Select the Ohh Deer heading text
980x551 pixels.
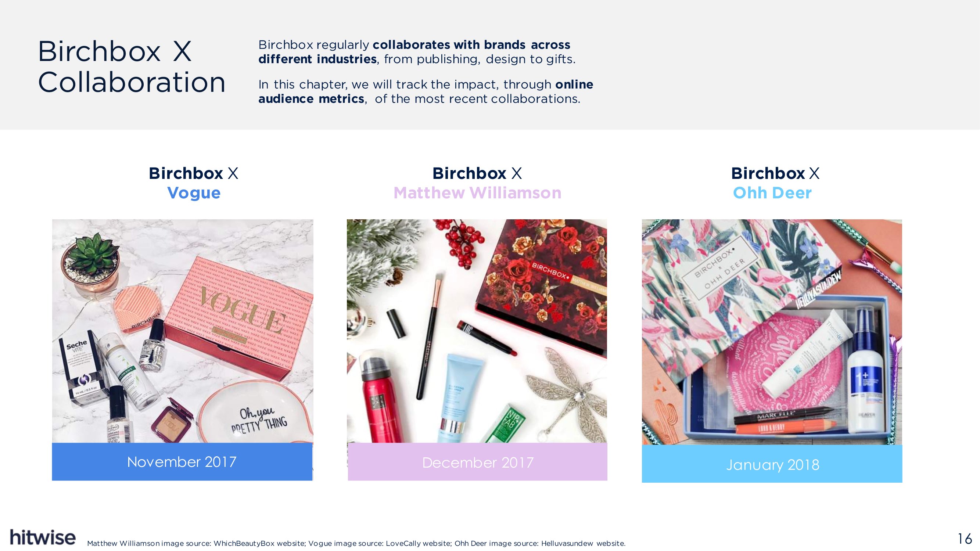tap(772, 193)
